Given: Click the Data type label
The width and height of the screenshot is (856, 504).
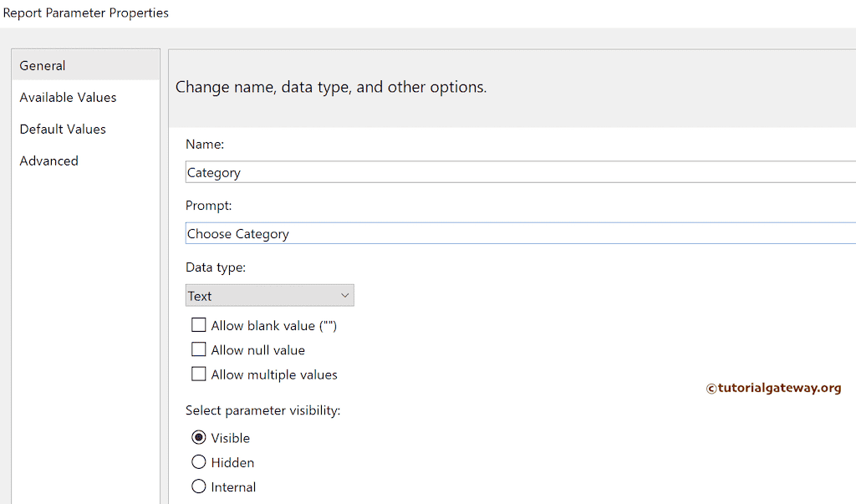Looking at the screenshot, I should (212, 267).
